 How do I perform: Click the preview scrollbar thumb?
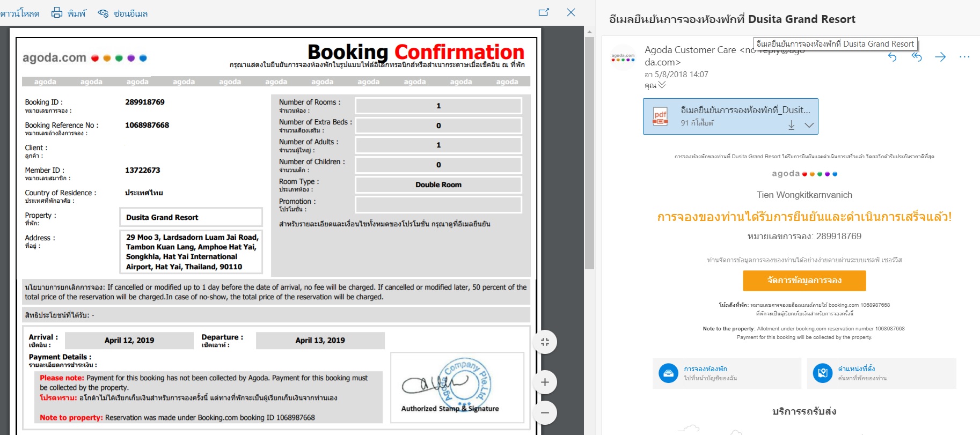(589, 153)
